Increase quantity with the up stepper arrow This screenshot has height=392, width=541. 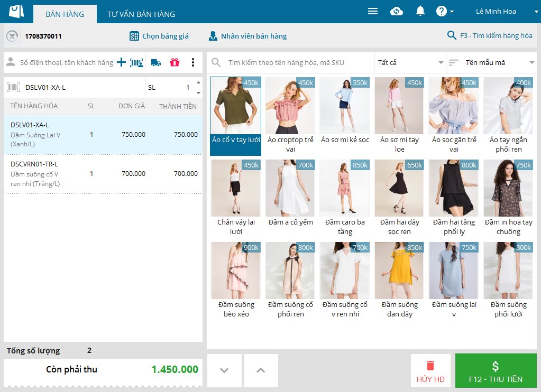point(198,83)
